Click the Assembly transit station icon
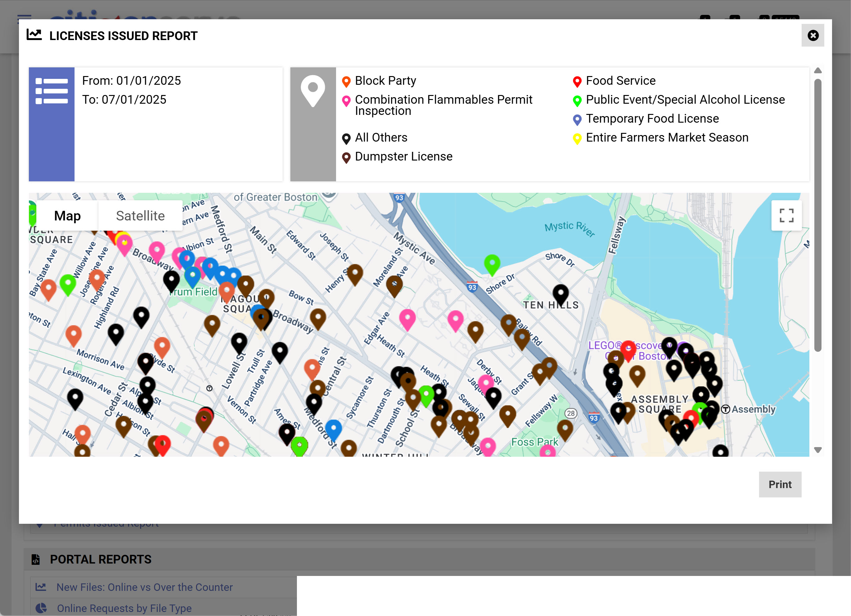The image size is (851, 616). (726, 409)
